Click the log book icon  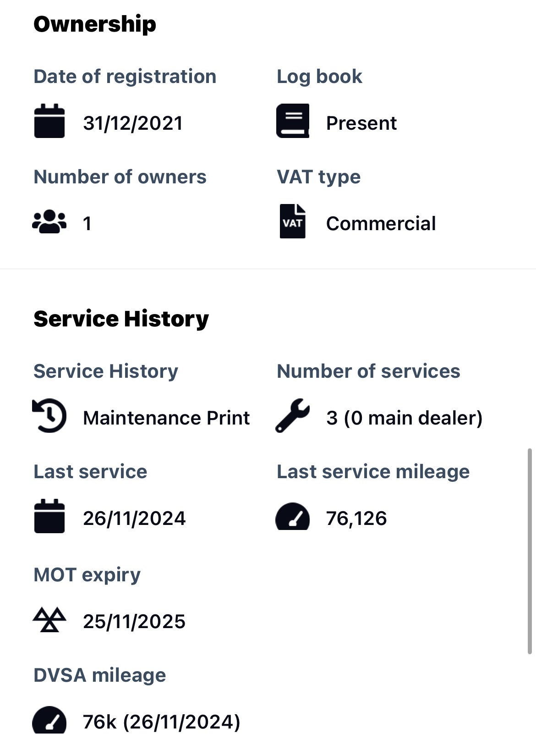[293, 121]
